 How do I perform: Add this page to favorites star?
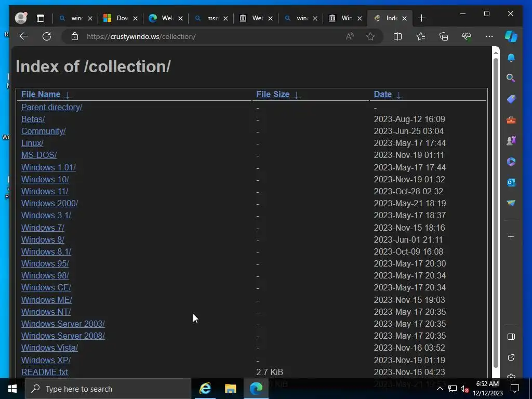[x=370, y=36]
